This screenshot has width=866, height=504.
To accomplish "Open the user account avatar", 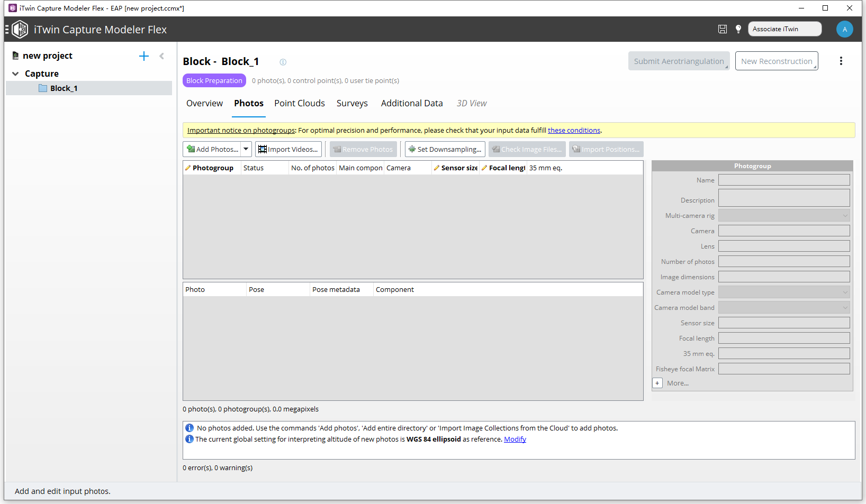I will point(844,29).
